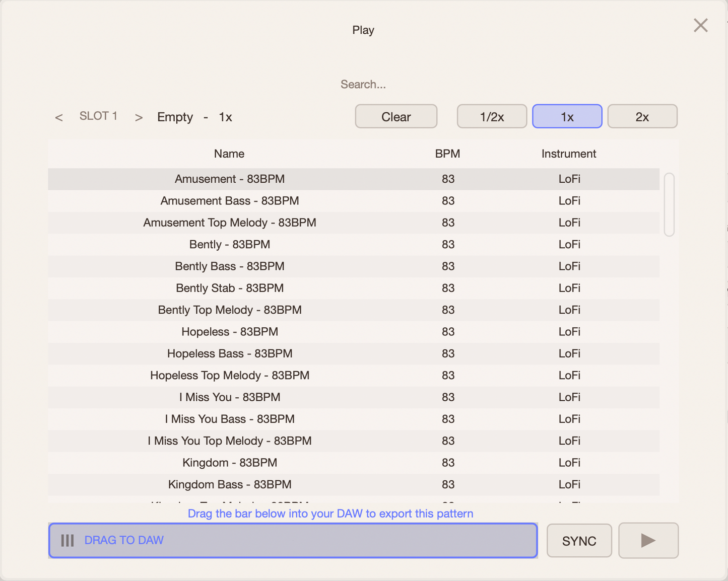Select the Hopeless Top Melody - 83BPM pattern

click(354, 375)
